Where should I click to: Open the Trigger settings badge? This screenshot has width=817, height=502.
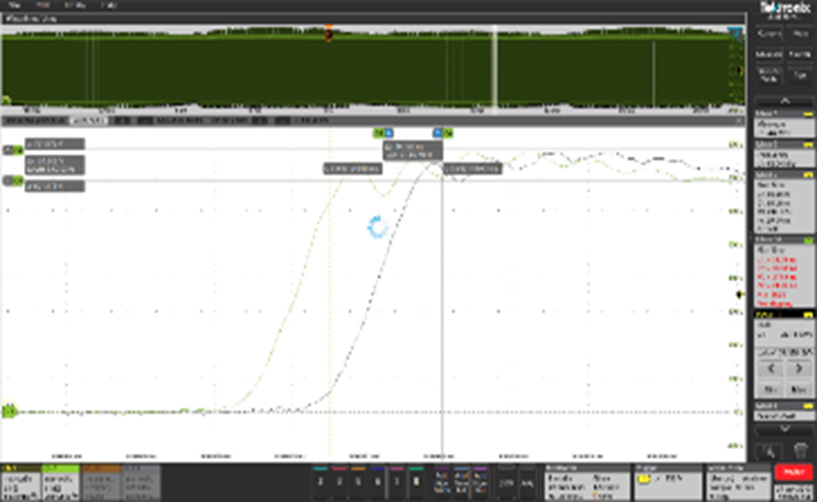click(x=667, y=481)
